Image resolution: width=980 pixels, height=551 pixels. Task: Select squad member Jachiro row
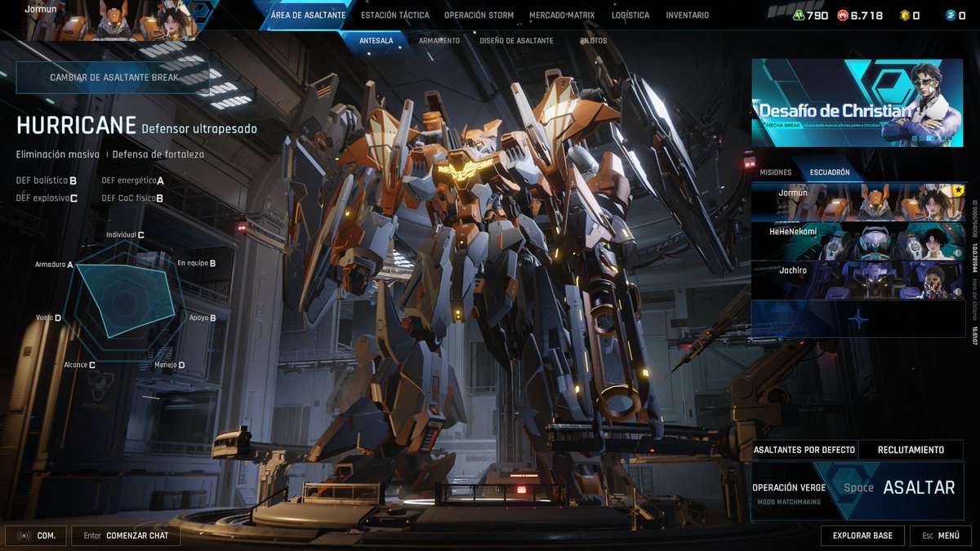pyautogui.click(x=857, y=279)
